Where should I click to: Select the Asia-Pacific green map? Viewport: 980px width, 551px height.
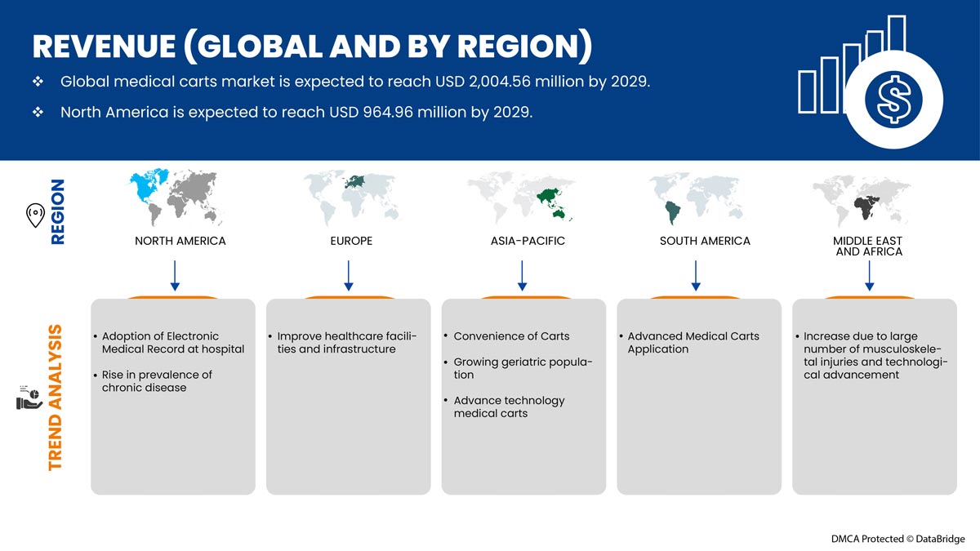click(x=523, y=198)
